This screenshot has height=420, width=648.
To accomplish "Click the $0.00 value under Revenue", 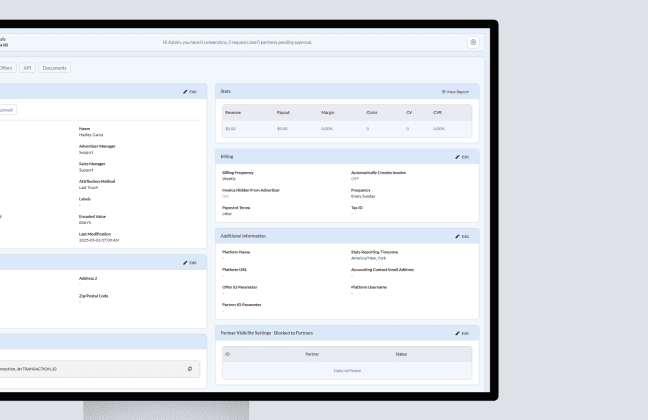I will point(231,129).
